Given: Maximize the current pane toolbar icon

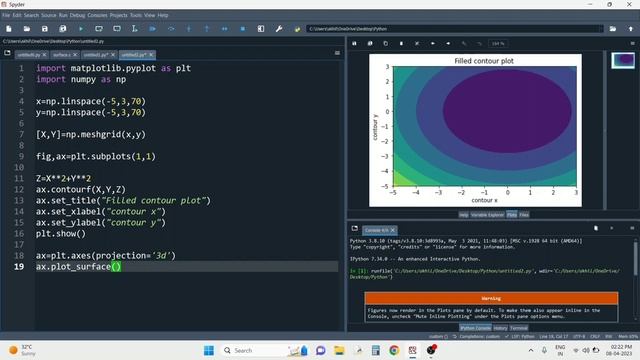Looking at the screenshot, I should (261, 29).
